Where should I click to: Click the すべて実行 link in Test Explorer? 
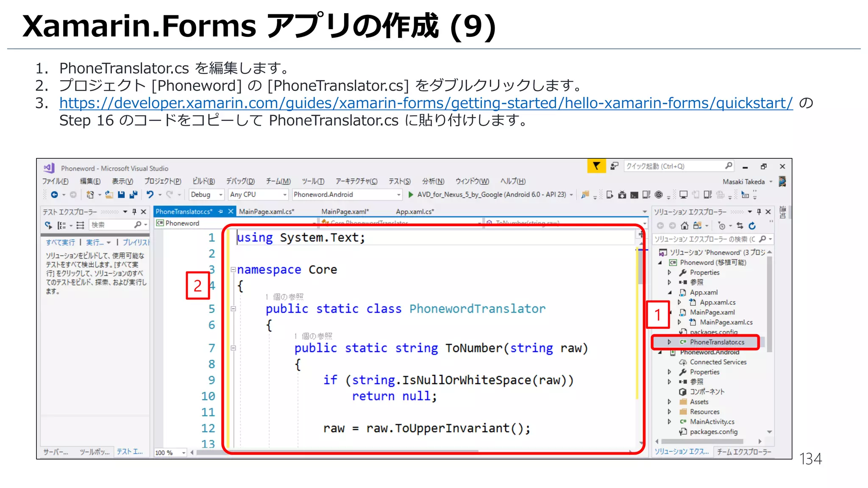[60, 242]
